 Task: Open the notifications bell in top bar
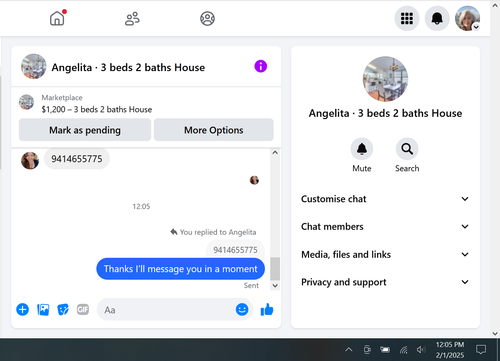[x=437, y=18]
